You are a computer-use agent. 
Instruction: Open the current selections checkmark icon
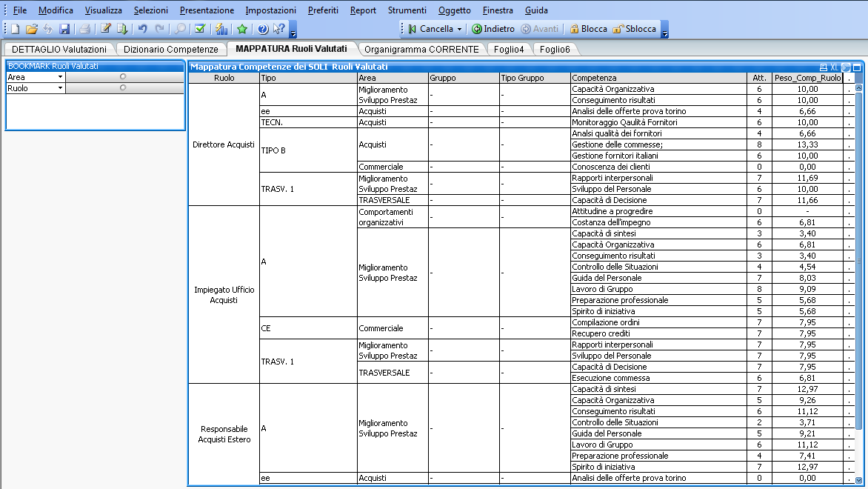[201, 29]
